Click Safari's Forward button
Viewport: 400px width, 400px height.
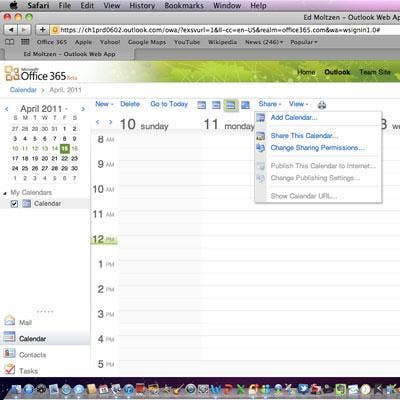24,30
